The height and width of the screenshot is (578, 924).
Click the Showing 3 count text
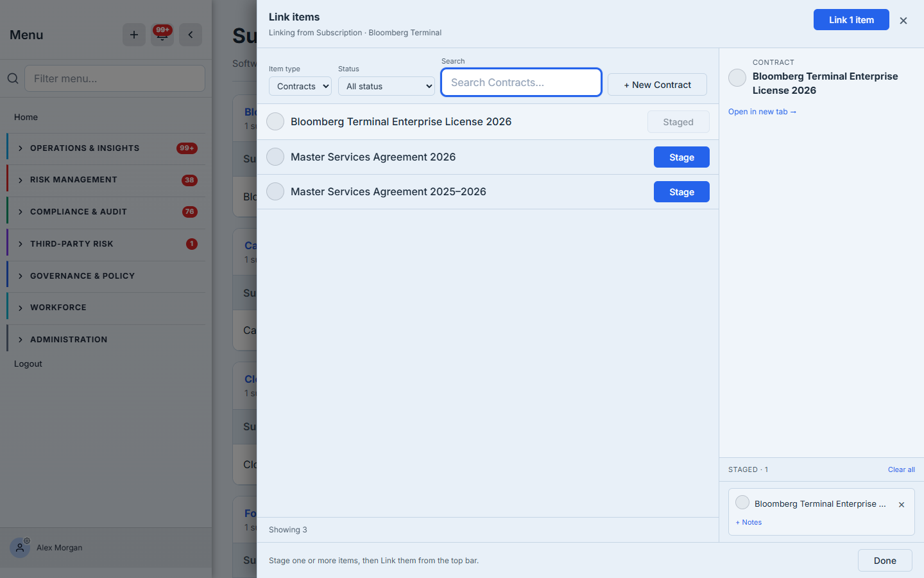[287, 530]
